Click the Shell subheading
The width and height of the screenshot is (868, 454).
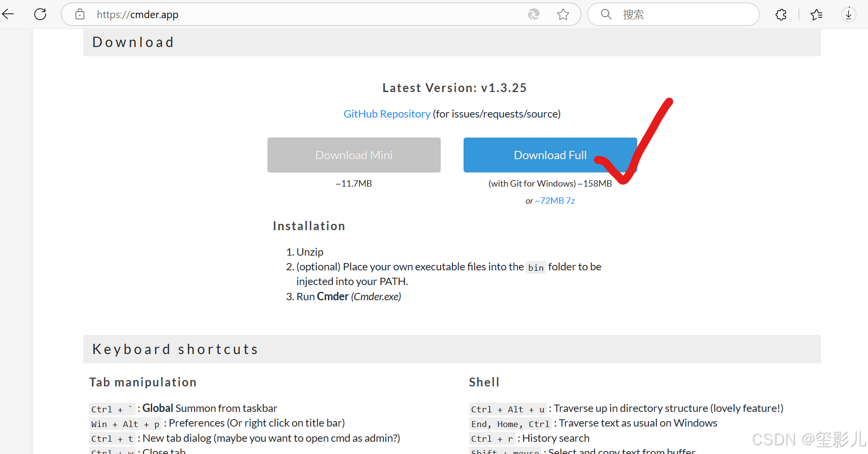click(484, 382)
